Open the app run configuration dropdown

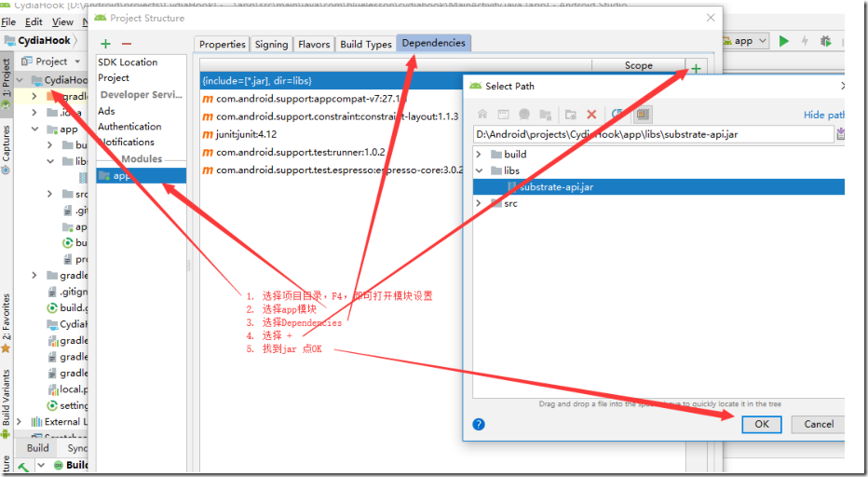pos(745,41)
